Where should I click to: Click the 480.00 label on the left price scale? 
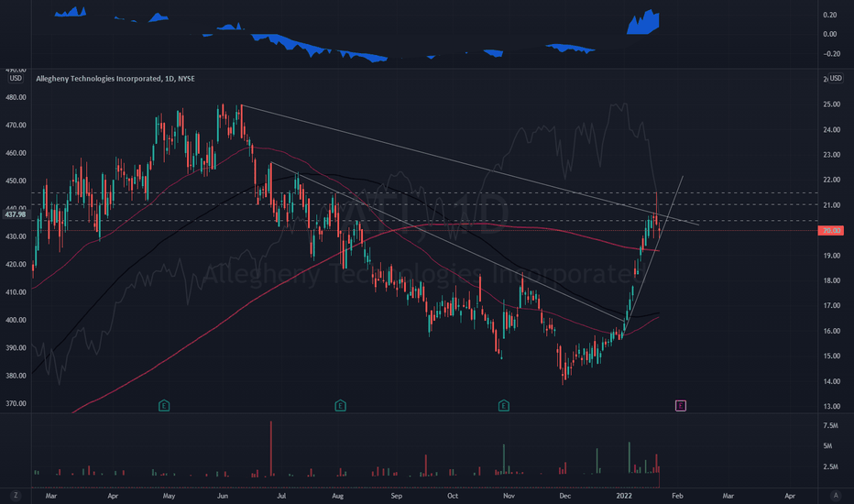click(16, 97)
